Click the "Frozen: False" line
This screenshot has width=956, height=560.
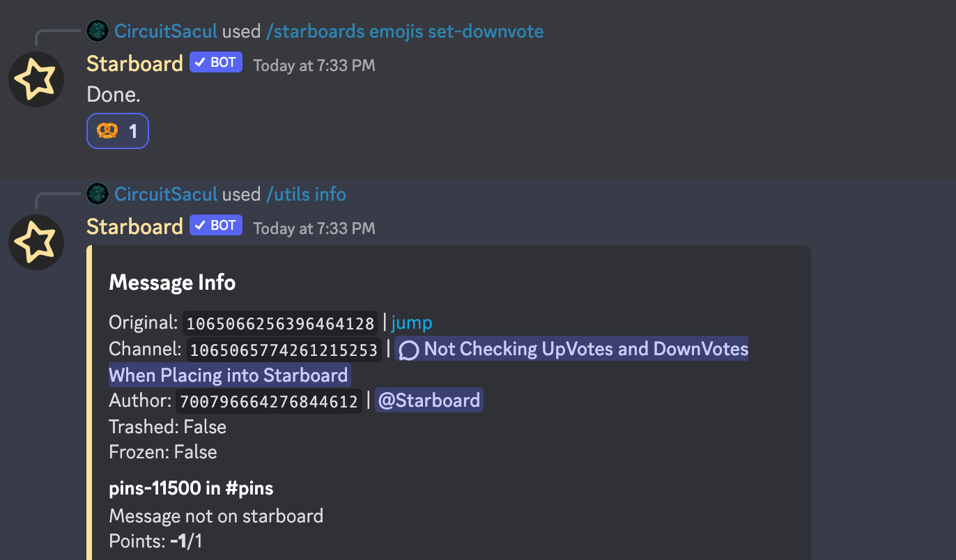(163, 452)
